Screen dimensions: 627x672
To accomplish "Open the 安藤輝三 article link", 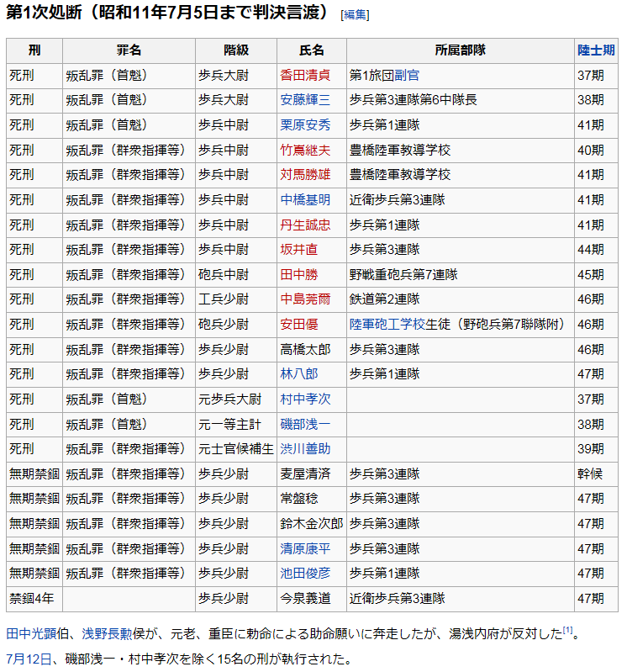I will [305, 100].
